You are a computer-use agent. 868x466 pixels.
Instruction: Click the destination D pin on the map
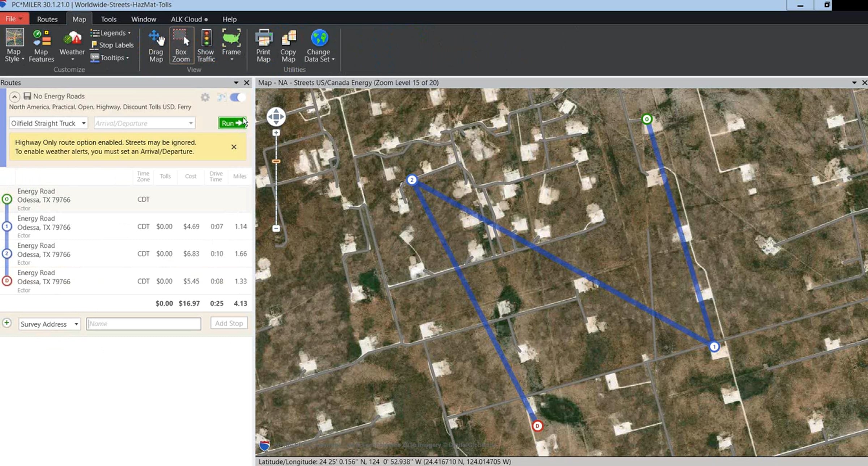point(537,426)
